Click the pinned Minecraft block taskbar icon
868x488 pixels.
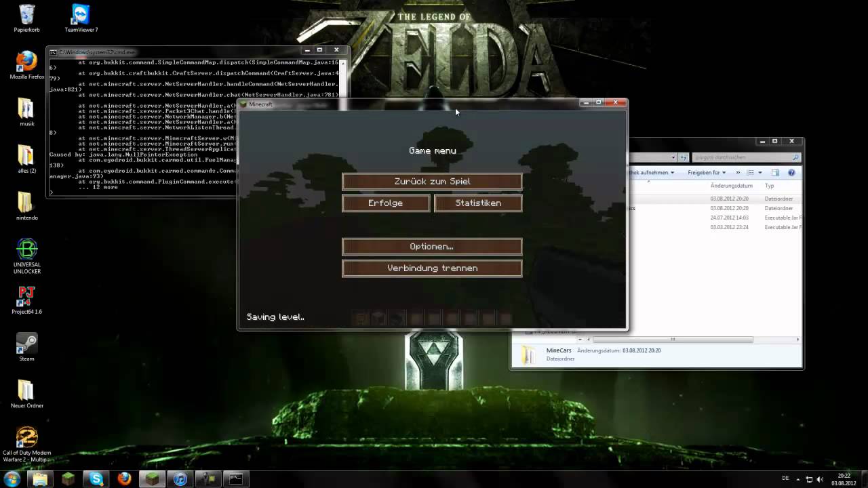click(x=68, y=479)
